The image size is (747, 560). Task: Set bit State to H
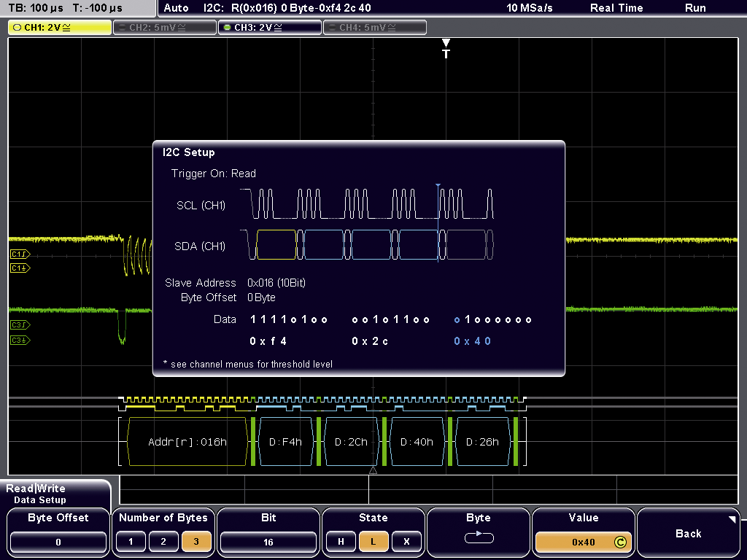[340, 541]
